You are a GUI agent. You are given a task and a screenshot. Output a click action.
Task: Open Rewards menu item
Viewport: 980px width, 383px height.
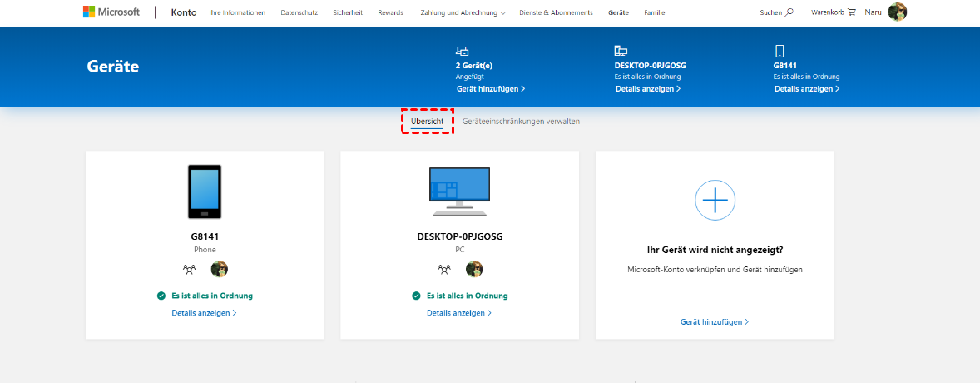[391, 12]
